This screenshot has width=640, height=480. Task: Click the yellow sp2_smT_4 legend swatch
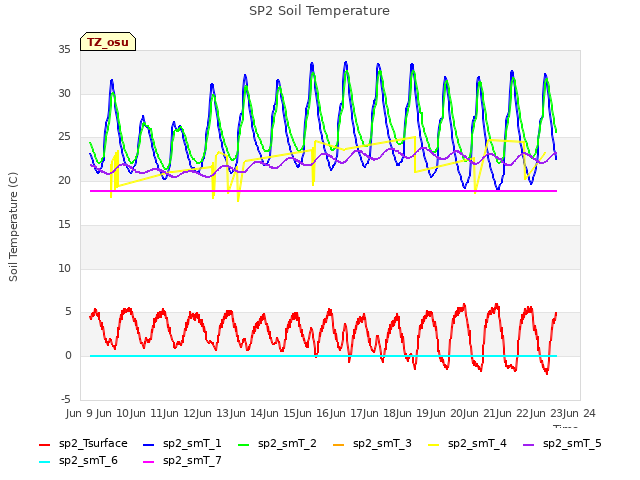[433, 445]
